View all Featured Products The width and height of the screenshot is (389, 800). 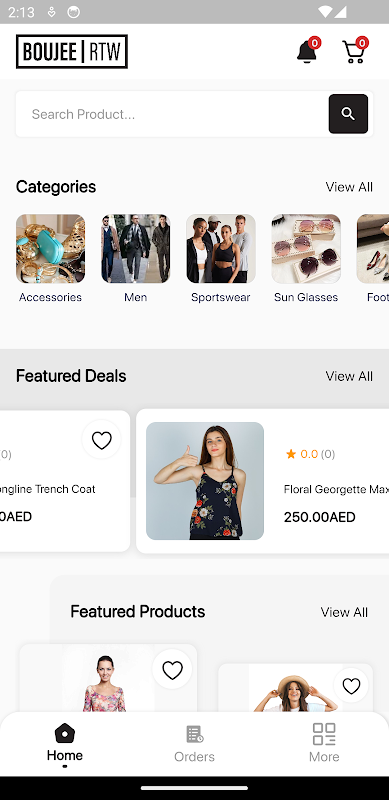pos(344,612)
